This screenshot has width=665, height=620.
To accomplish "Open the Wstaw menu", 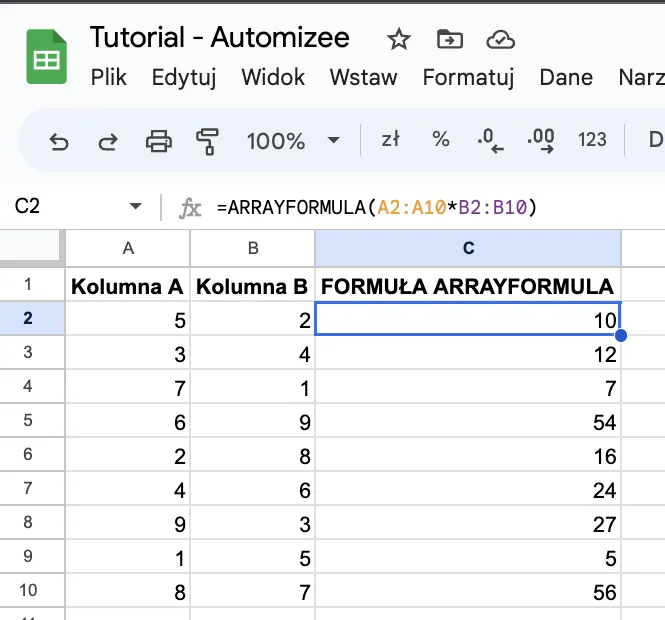I will pos(363,77).
